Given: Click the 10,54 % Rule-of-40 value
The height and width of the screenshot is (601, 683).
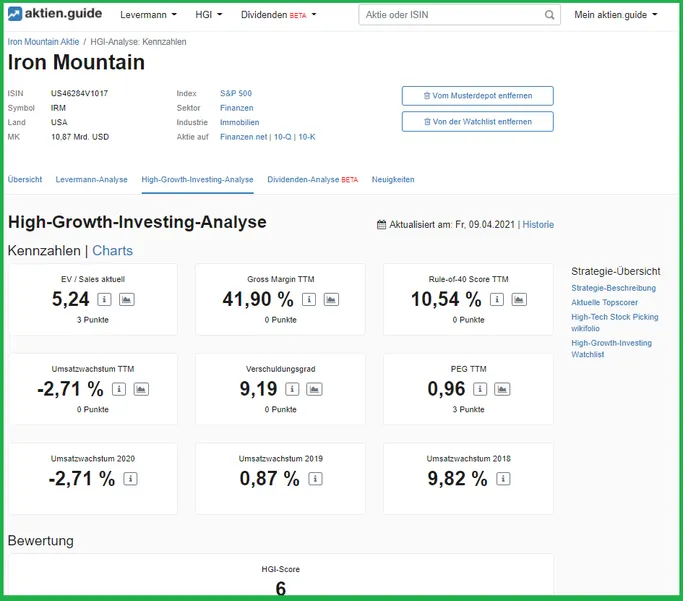Looking at the screenshot, I should pos(446,299).
